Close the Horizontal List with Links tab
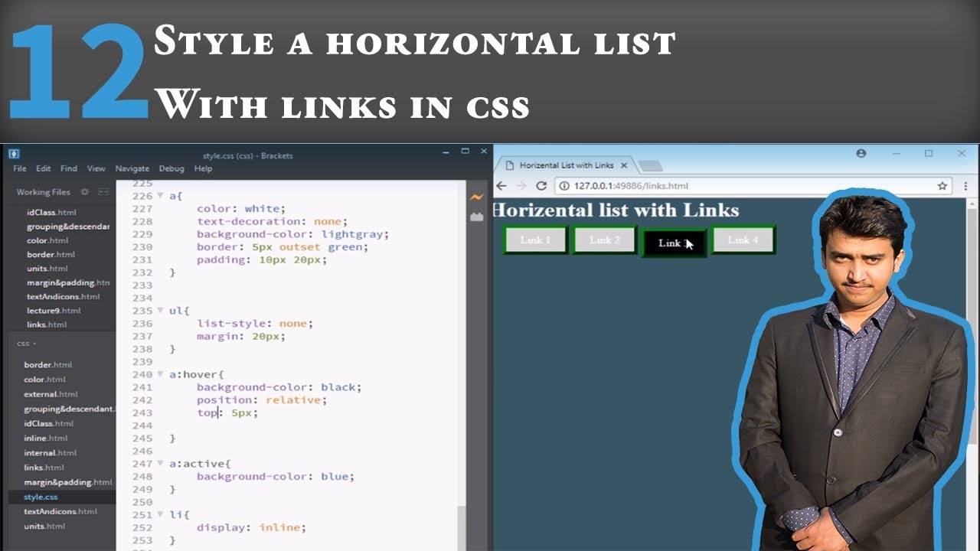This screenshot has width=980, height=551. (x=624, y=165)
